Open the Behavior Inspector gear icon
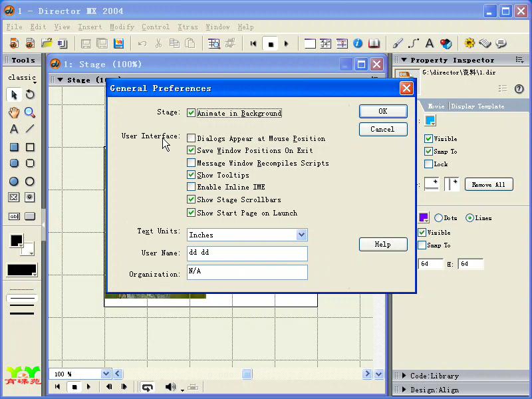Viewport: 532px width, 399px height. (469, 43)
